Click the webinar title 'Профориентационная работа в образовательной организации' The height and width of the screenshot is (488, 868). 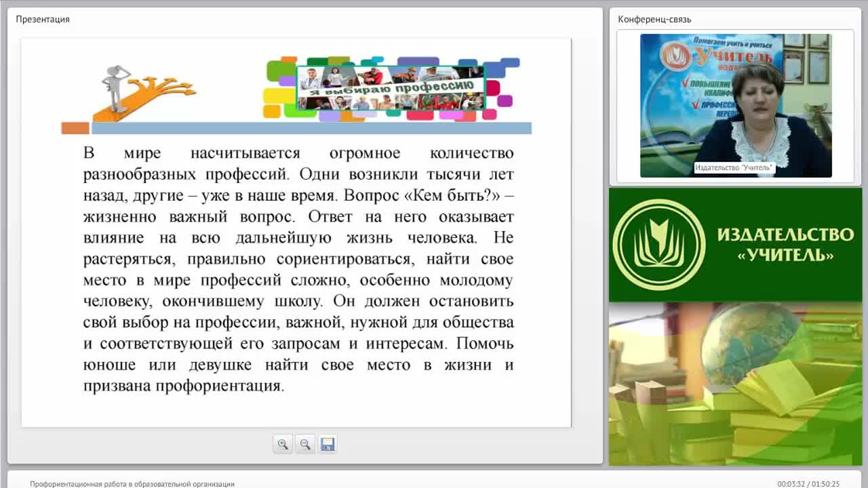(132, 484)
